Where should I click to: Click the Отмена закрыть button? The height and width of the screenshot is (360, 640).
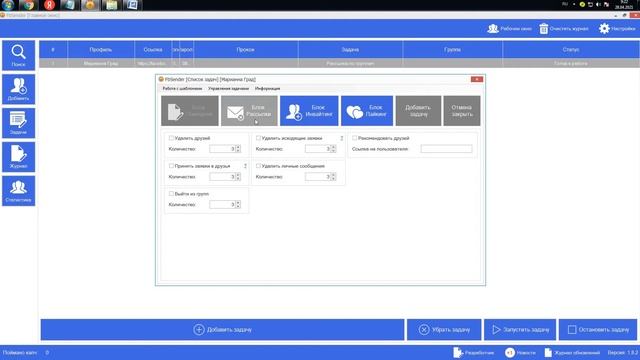pyautogui.click(x=462, y=111)
